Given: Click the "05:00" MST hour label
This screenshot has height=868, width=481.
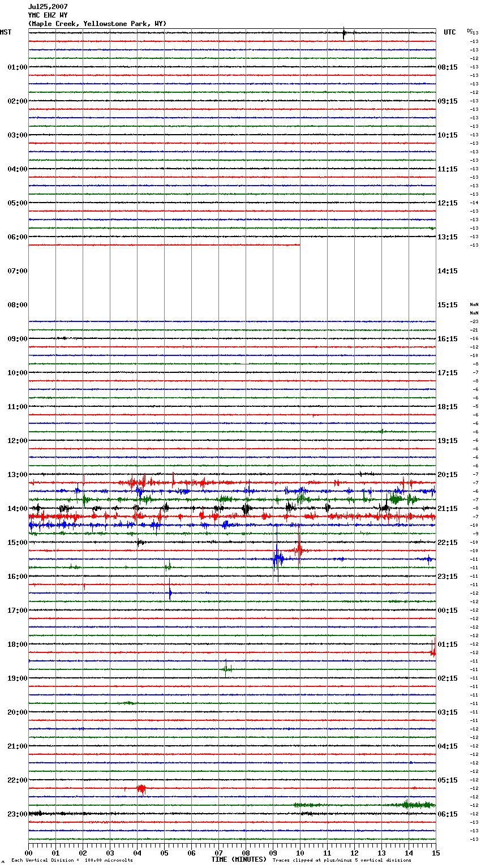Looking at the screenshot, I should point(18,203).
